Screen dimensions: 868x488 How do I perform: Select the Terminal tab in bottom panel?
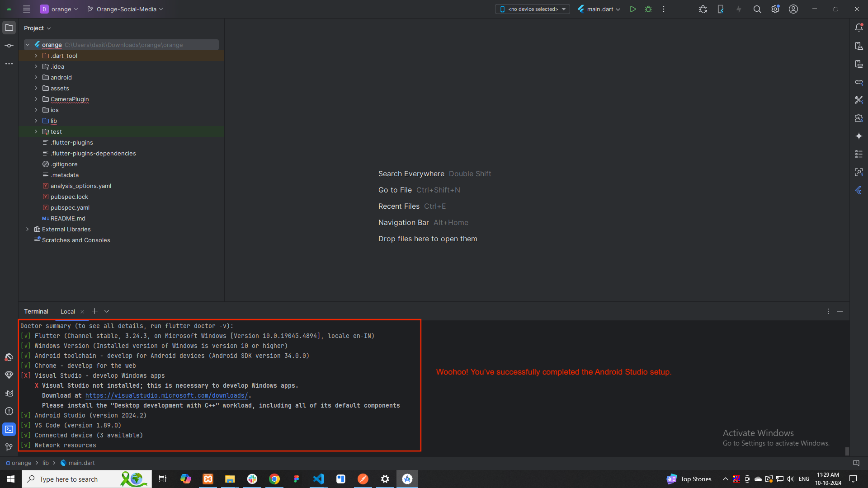click(x=36, y=311)
